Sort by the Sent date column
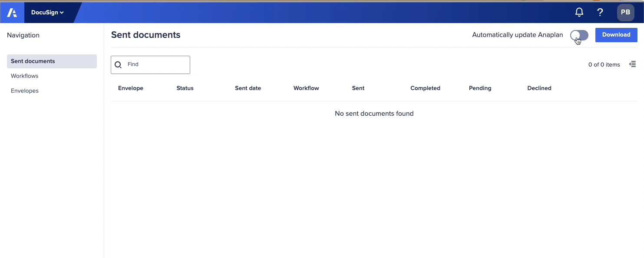Viewport: 644px width, 258px height. click(x=248, y=88)
